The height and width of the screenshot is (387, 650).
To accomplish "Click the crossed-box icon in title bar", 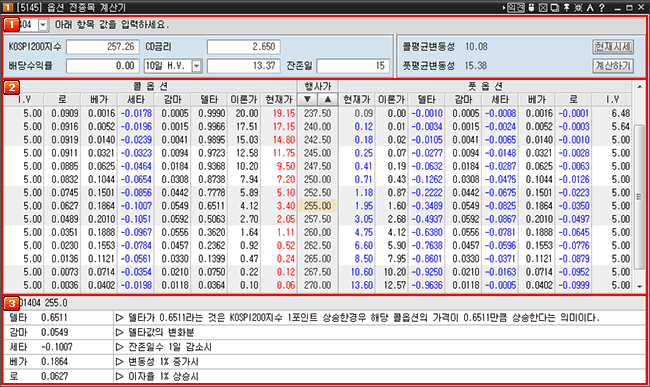I will tap(543, 7).
